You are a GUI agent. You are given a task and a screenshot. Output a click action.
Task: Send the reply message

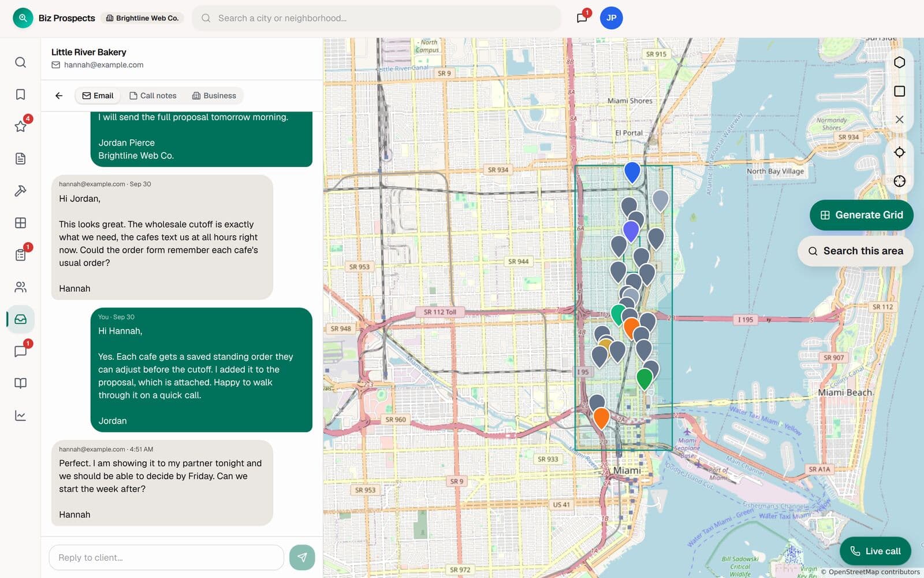[x=302, y=557]
